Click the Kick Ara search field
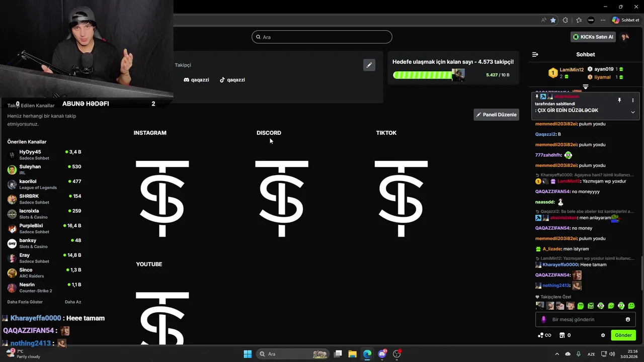The height and width of the screenshot is (362, 644). click(322, 37)
